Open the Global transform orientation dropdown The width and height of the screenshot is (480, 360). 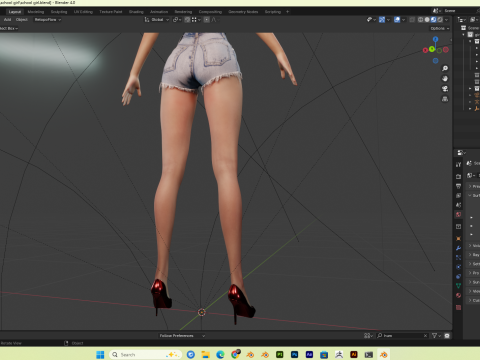point(157,20)
